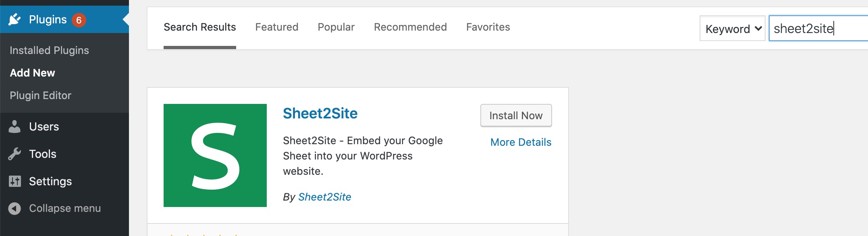Open the Recommended plugins tab
Screen dimensions: 868x236
pyautogui.click(x=410, y=27)
